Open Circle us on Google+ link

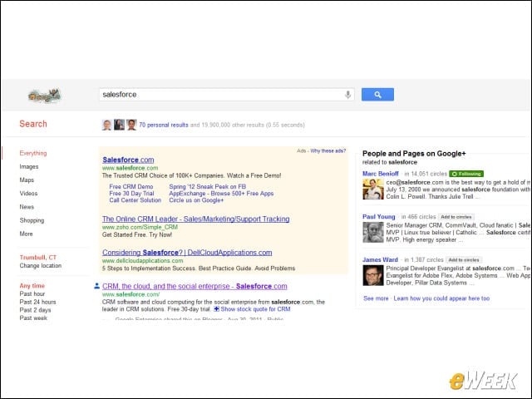tap(196, 200)
